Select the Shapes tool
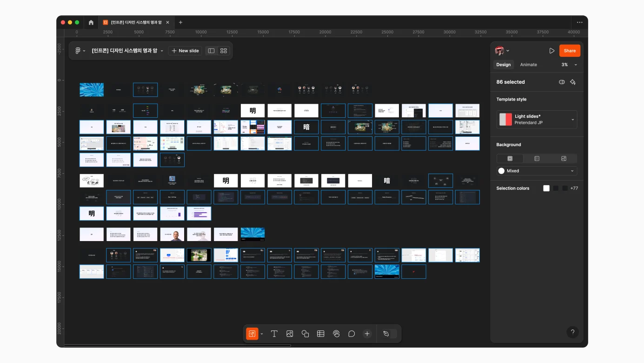 click(x=305, y=334)
